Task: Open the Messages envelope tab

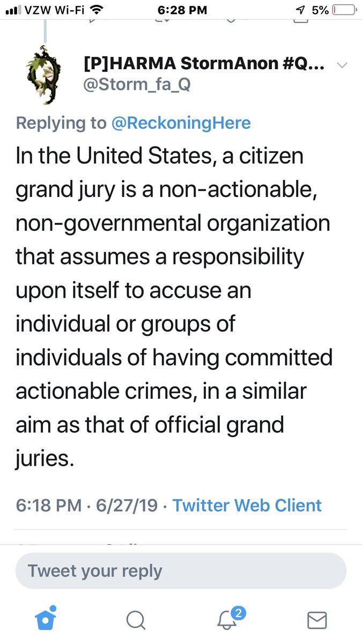Action: point(317,620)
